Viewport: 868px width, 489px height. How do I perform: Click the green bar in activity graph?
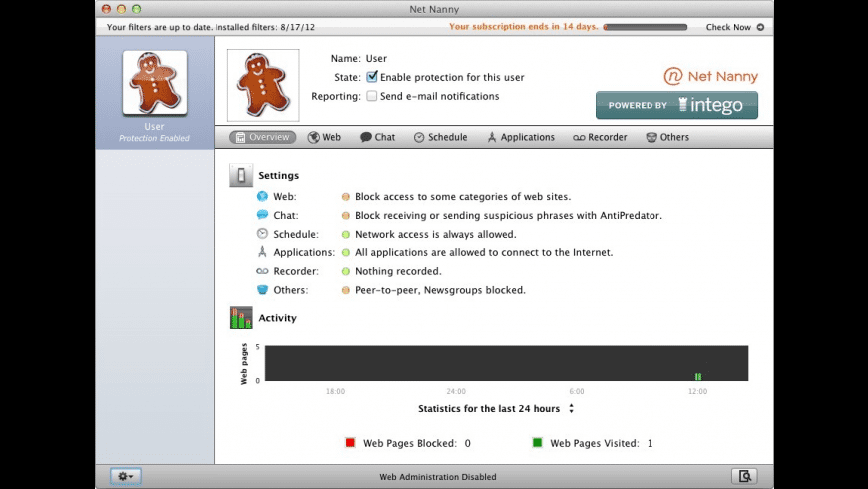pyautogui.click(x=698, y=376)
